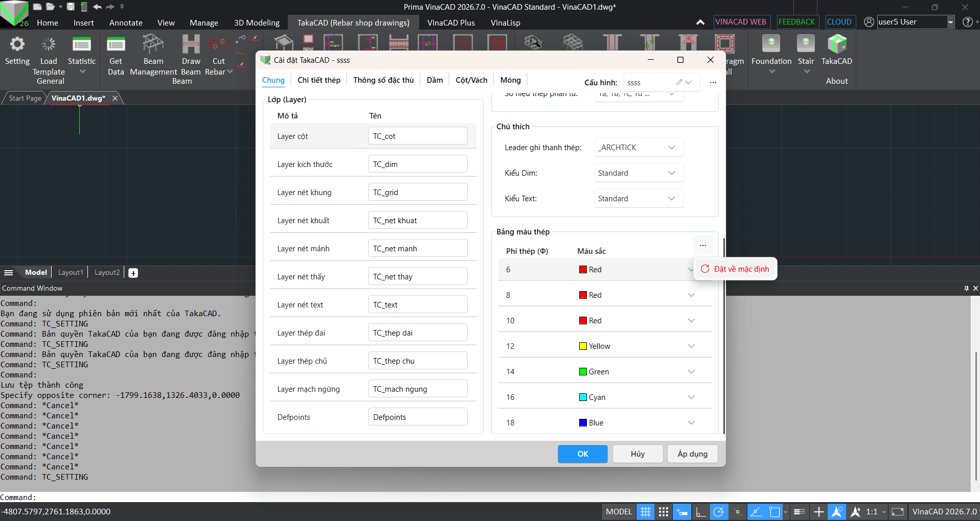Open the Statistic tool icon

click(x=82, y=44)
